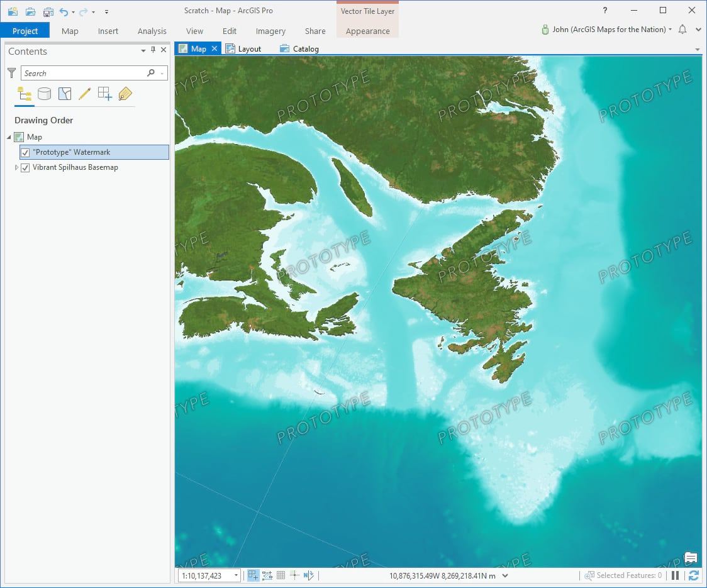Image resolution: width=707 pixels, height=588 pixels.
Task: List By Editing pencil icon
Action: [85, 94]
